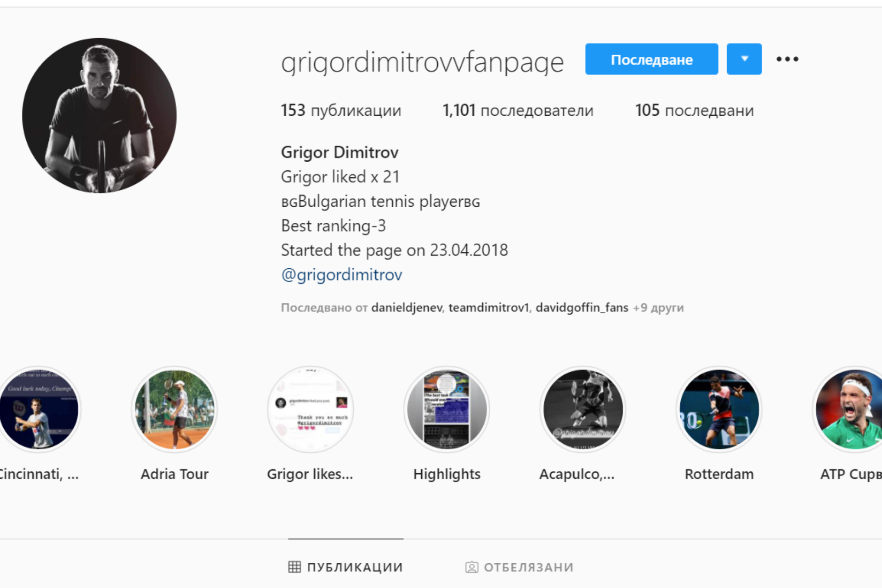The width and height of the screenshot is (882, 588).
Task: Open the three-dot options menu
Action: click(787, 59)
